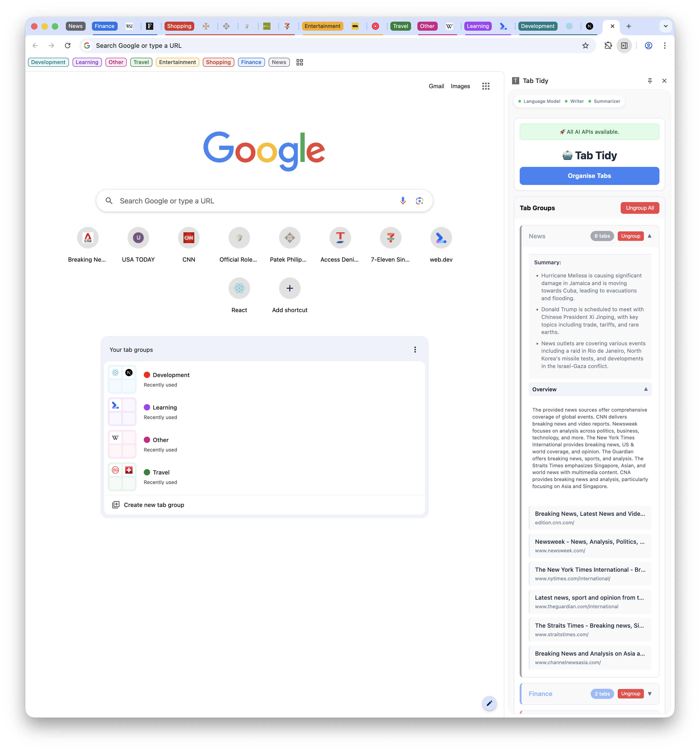700x751 pixels.
Task: Search by image using the Lens icon
Action: [x=419, y=201]
